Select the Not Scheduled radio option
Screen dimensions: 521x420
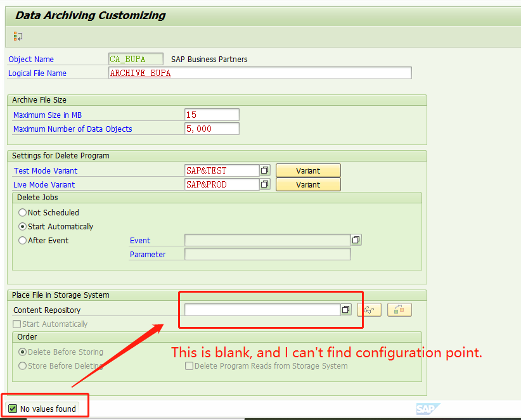point(23,213)
